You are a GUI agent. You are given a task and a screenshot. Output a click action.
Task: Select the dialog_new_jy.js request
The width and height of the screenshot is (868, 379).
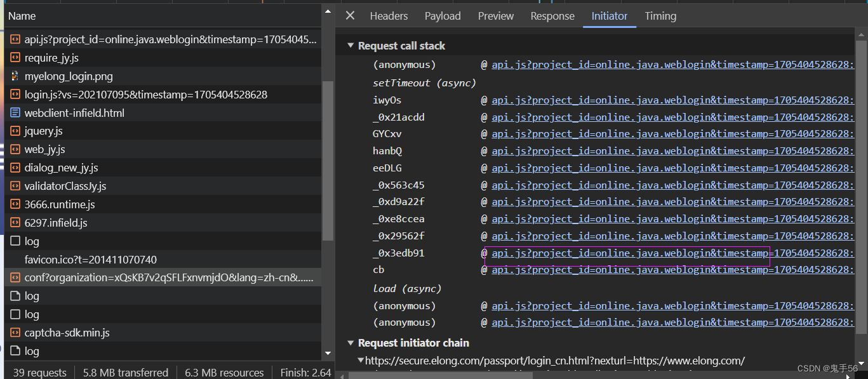click(x=163, y=168)
